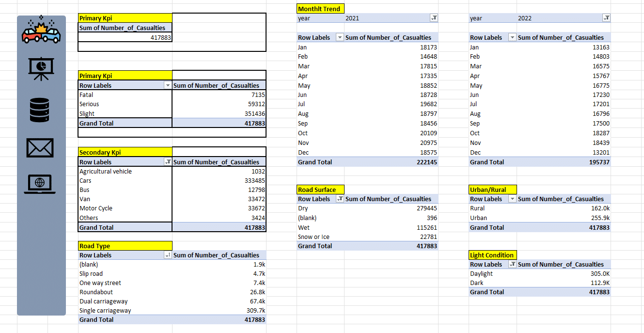Open Row Labels dropdown in Urban/Rural table
This screenshot has width=644, height=333.
(x=512, y=199)
